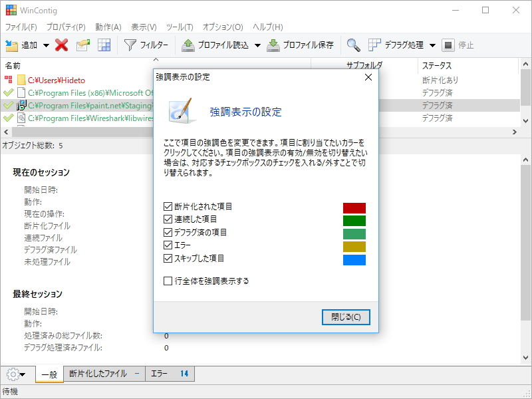Click session panel scrollbar up arrow
Image resolution: width=532 pixels, height=399 pixels.
point(525,160)
